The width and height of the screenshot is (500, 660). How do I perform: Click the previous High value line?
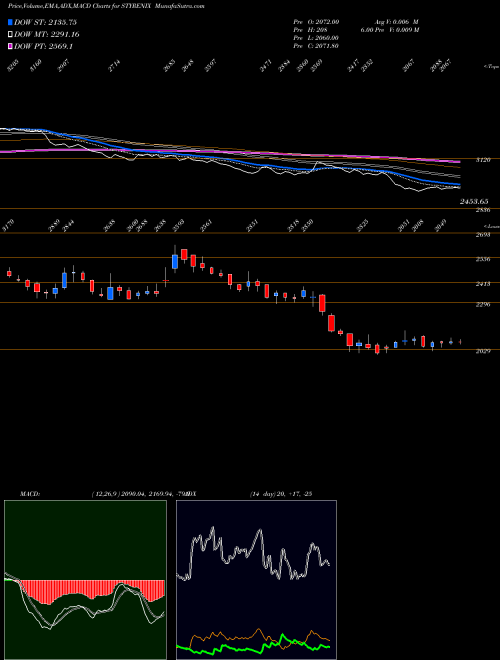pos(311,30)
